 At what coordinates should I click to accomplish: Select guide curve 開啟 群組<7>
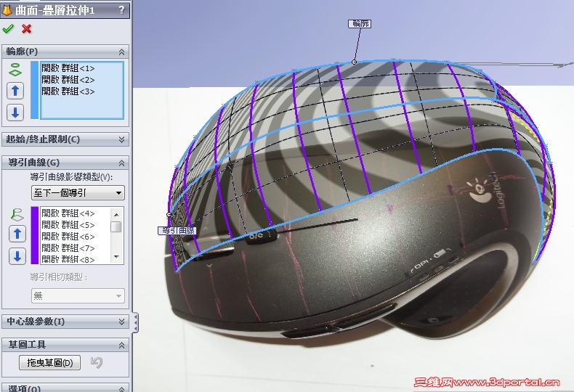point(68,248)
